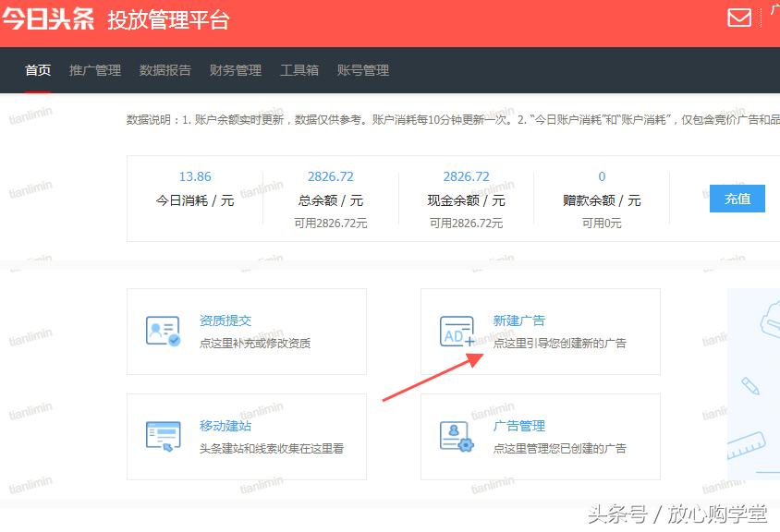The width and height of the screenshot is (780, 532).
Task: Click the webpage icon beside 移动建站
Action: coord(162,436)
